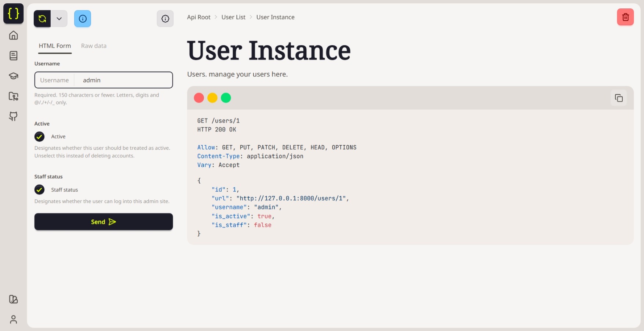The width and height of the screenshot is (644, 331).
Task: Click the blue info circle button
Action: click(x=83, y=19)
